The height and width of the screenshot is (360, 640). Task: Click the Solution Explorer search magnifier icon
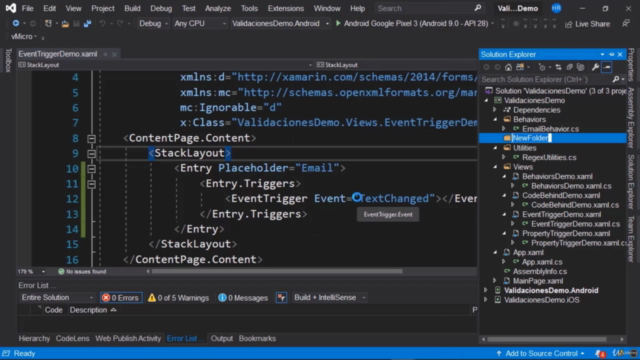(x=616, y=79)
